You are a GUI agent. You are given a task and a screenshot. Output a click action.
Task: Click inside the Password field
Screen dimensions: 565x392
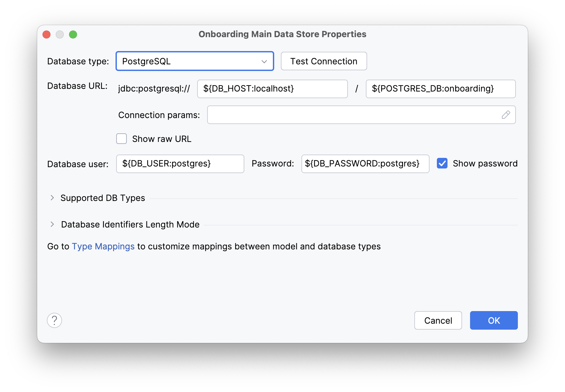[365, 163]
